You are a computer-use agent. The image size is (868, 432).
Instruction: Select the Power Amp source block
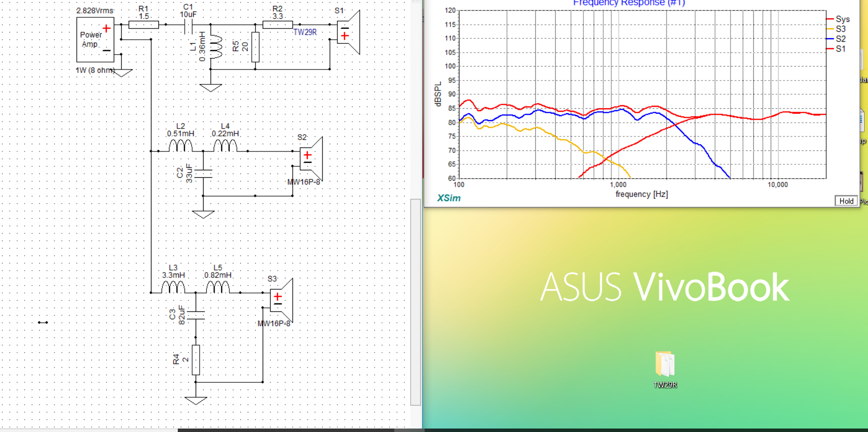(95, 40)
